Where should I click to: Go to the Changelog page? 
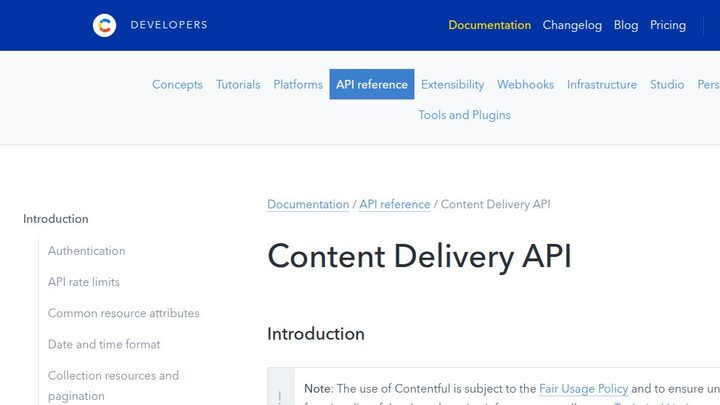(572, 25)
